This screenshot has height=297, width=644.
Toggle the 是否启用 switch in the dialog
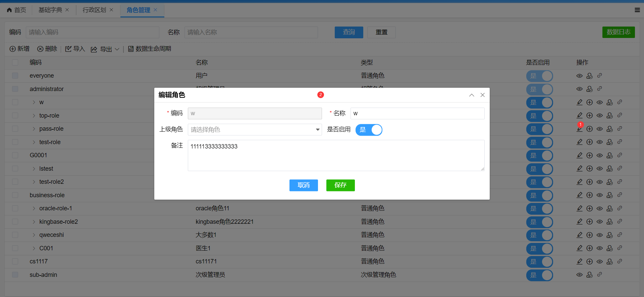tap(369, 130)
